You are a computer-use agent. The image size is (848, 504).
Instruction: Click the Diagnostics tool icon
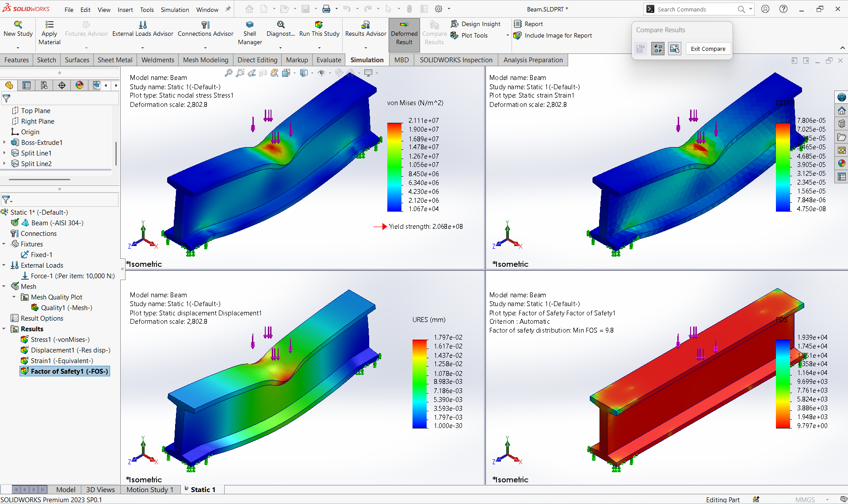[x=281, y=25]
